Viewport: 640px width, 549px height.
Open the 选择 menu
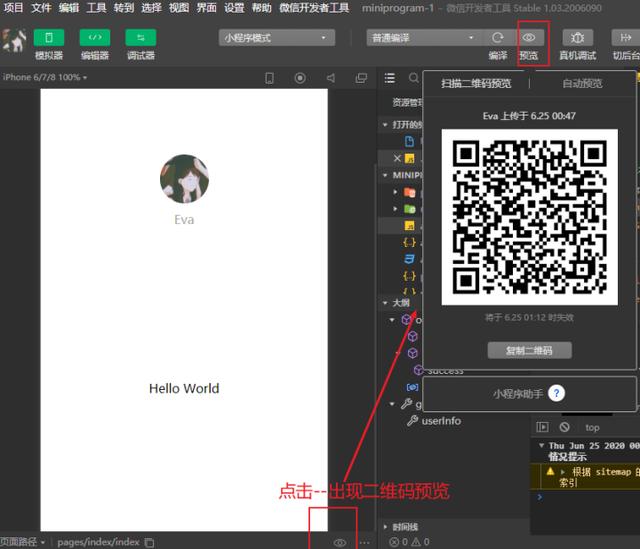pyautogui.click(x=151, y=8)
